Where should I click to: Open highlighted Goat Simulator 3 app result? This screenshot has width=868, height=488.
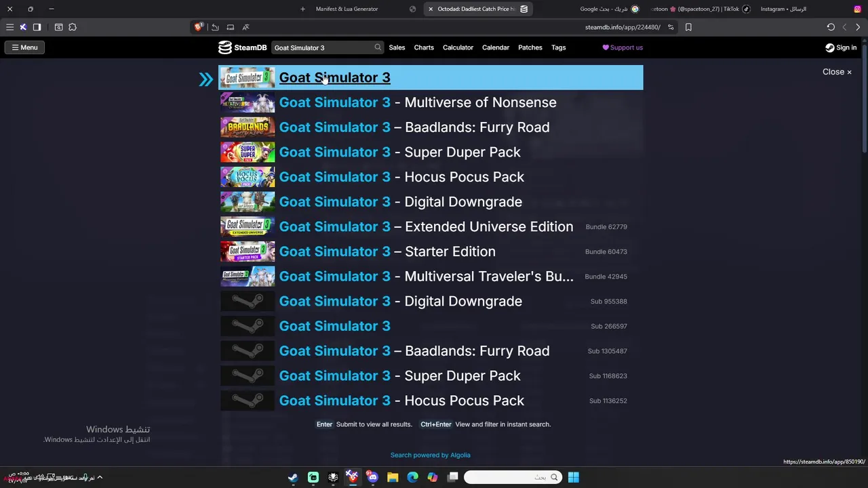coord(431,77)
